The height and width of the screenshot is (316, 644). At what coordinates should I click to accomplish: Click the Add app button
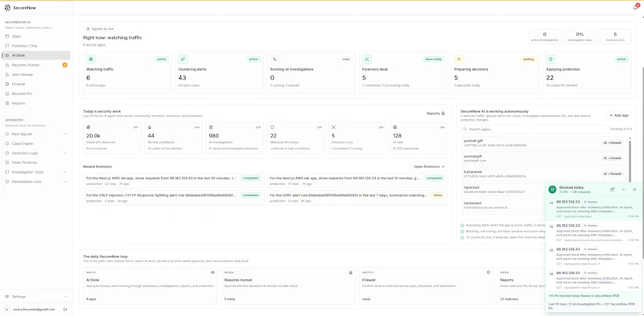coord(619,116)
